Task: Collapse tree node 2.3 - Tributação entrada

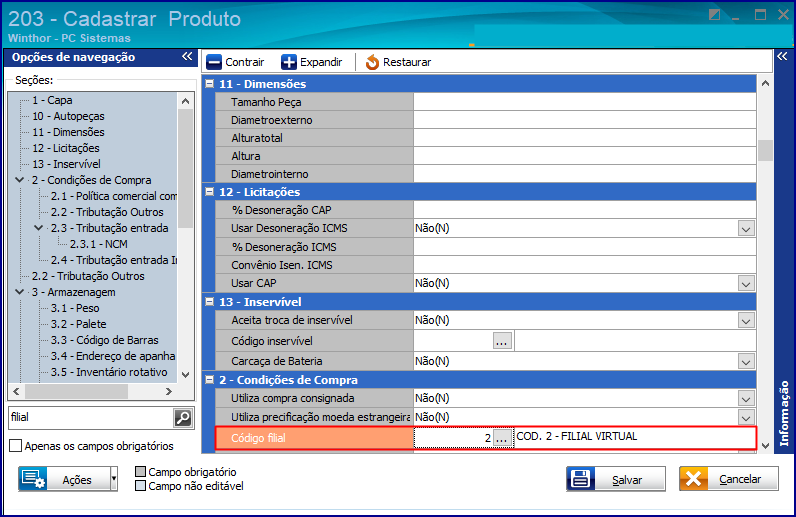Action: point(39,228)
